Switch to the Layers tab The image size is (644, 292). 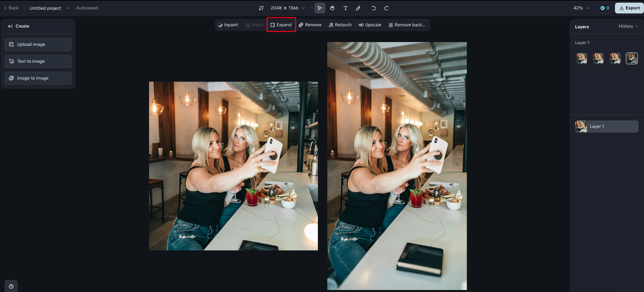coord(582,27)
